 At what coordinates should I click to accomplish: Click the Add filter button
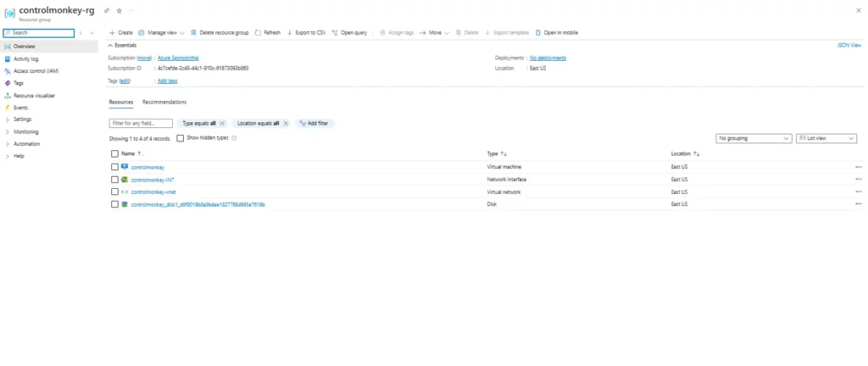314,124
